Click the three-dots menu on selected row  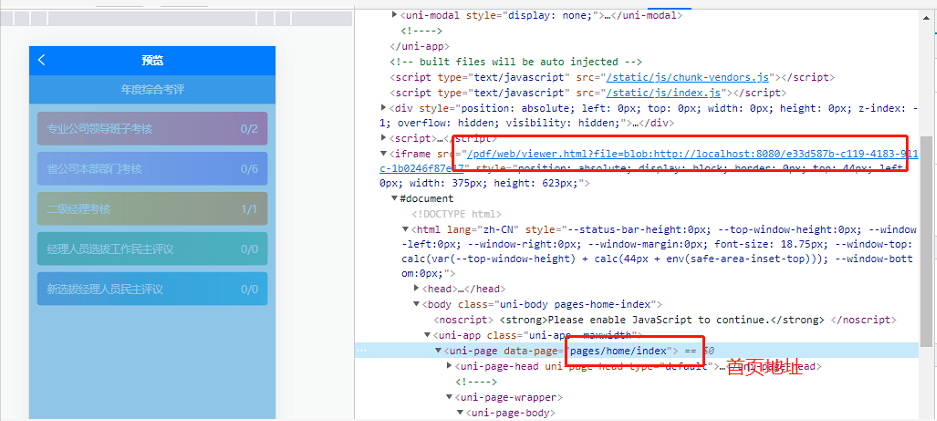(361, 351)
